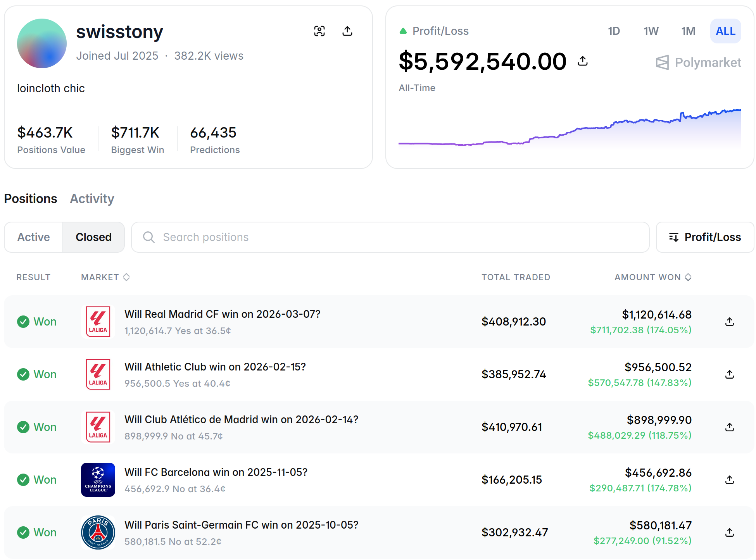
Task: Sort by the Amount Won column
Action: click(653, 277)
